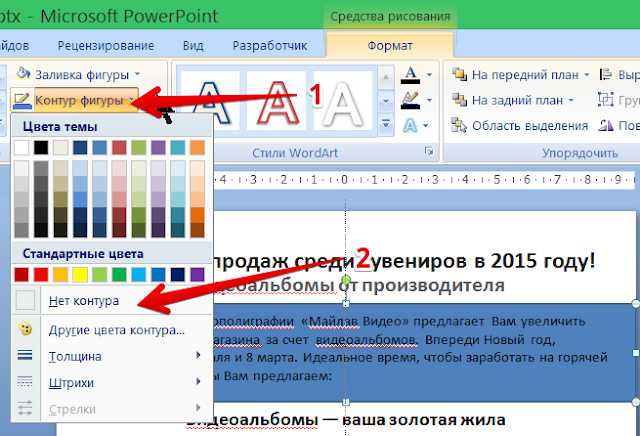Pick the dark blue theme color swatch

tap(80, 147)
